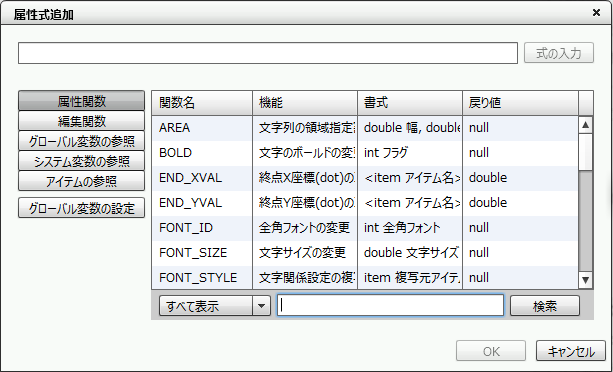
Task: Open the すべて表示 filter dropdown
Action: pos(215,306)
